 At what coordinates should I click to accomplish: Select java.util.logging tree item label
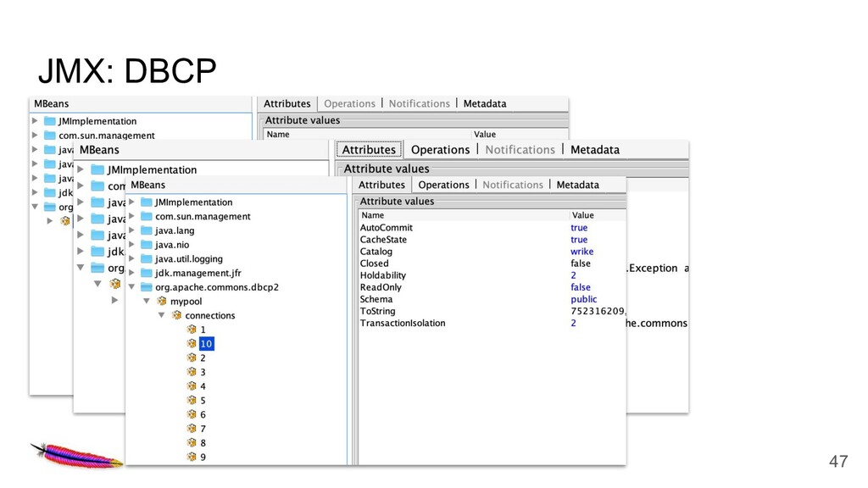pyautogui.click(x=189, y=258)
